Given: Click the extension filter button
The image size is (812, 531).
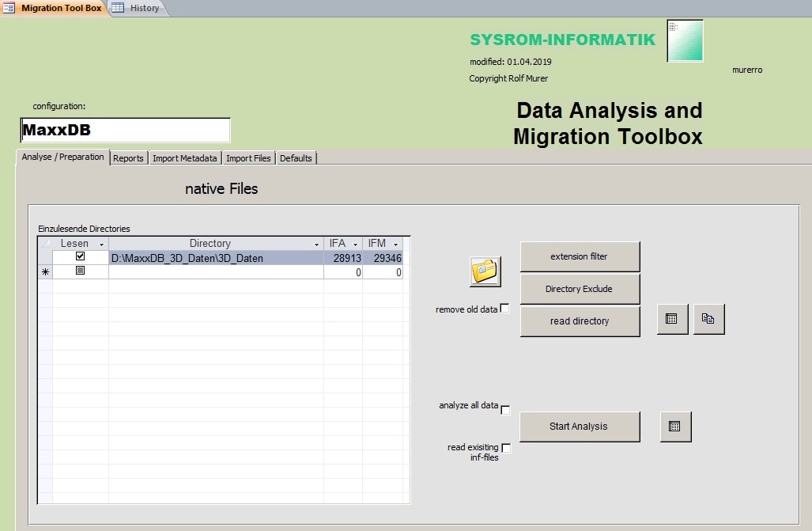Looking at the screenshot, I should [580, 256].
